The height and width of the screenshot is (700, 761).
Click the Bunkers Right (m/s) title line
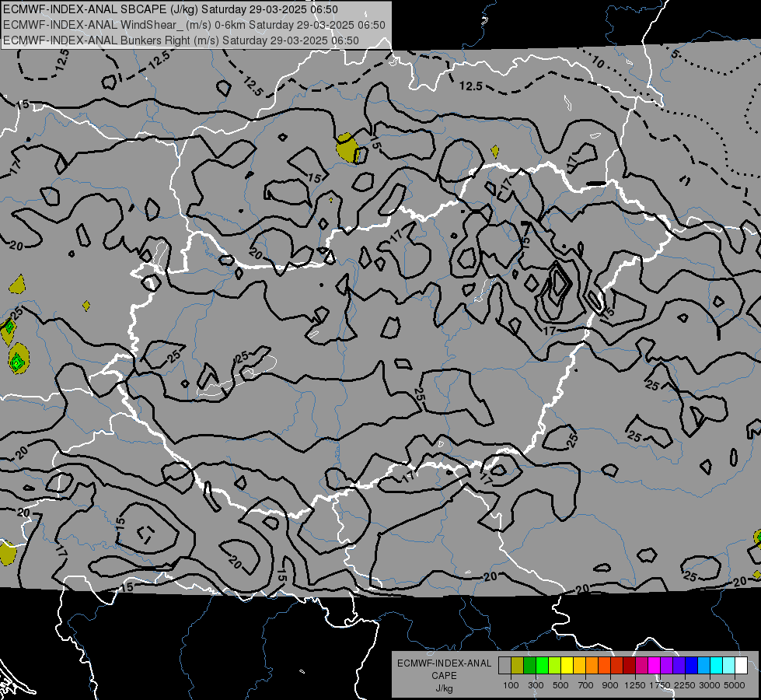[181, 40]
